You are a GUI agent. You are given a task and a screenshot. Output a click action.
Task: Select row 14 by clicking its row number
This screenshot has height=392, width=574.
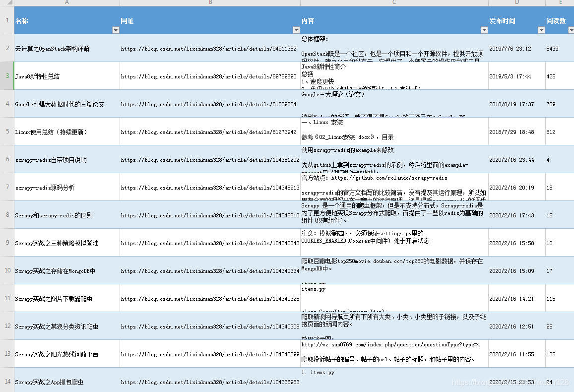click(5, 382)
